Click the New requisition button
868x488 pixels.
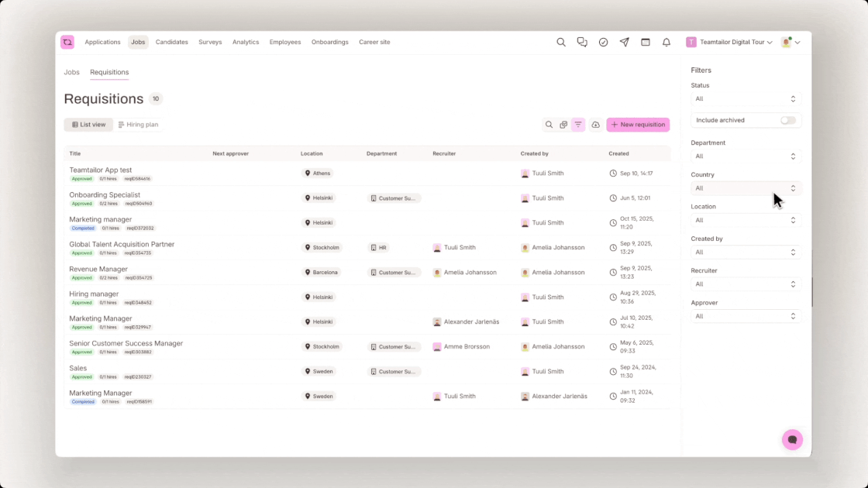click(x=638, y=125)
